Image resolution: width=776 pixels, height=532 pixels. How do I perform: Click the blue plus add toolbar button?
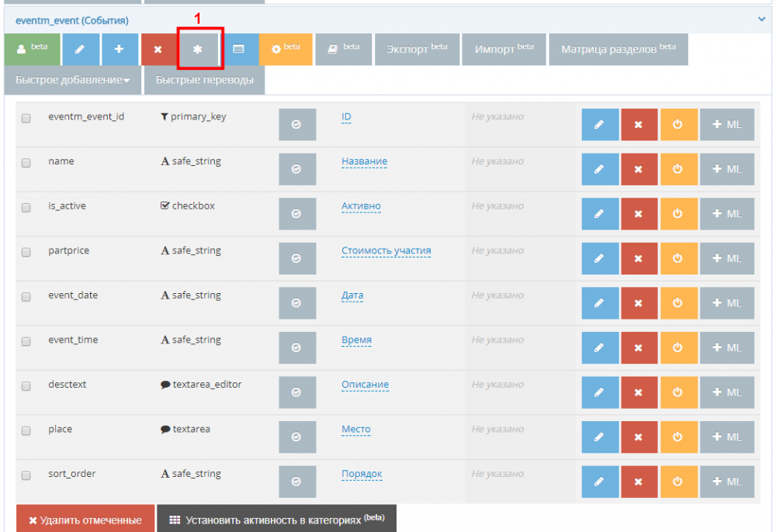[x=119, y=49]
